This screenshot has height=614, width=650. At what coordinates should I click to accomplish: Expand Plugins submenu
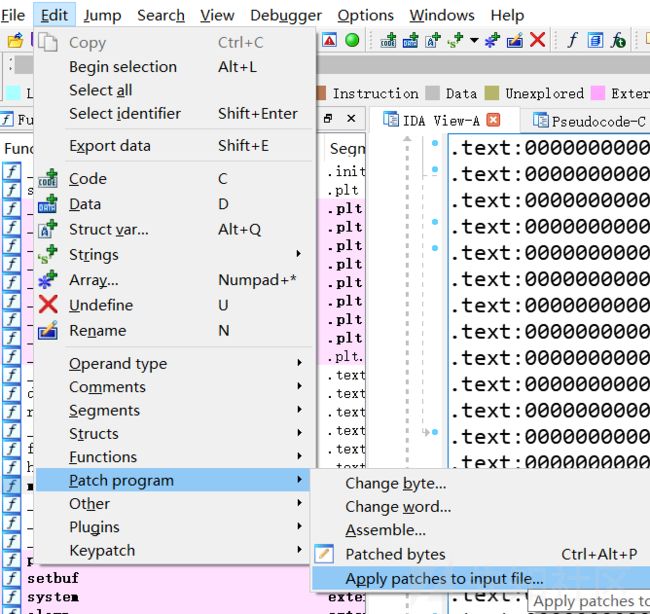pos(173,527)
